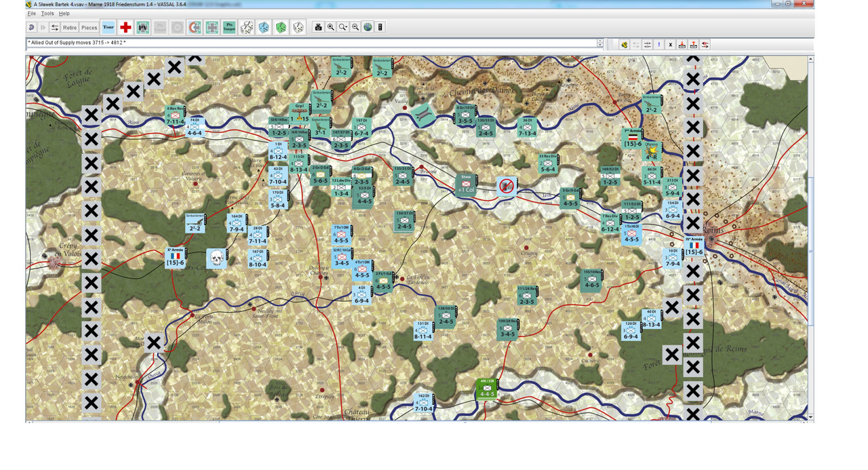Toggle the globe overview map button

coord(368,27)
